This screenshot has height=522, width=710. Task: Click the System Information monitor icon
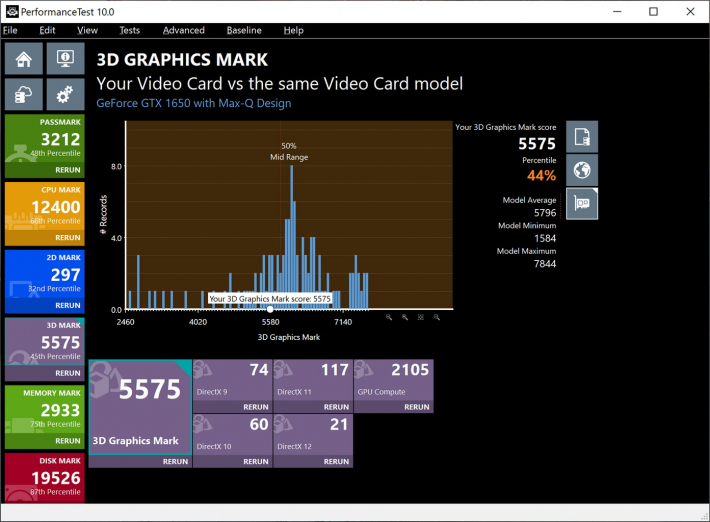65,59
